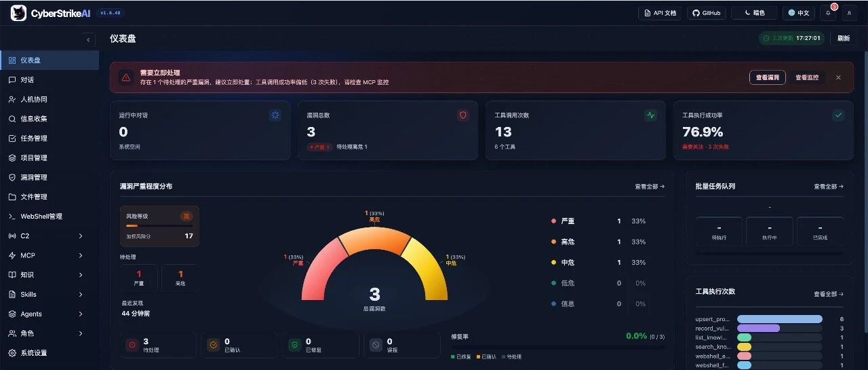Switch language with the 中文 button

click(799, 13)
